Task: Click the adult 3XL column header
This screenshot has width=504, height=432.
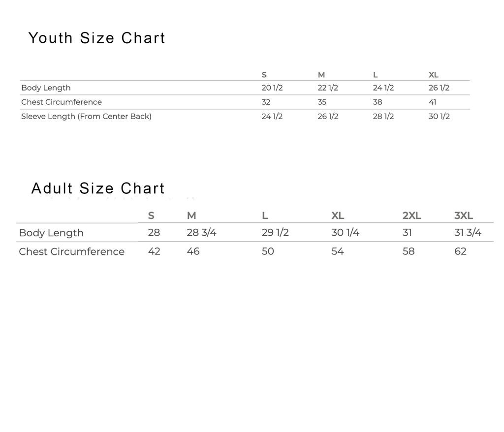Action: [x=464, y=216]
